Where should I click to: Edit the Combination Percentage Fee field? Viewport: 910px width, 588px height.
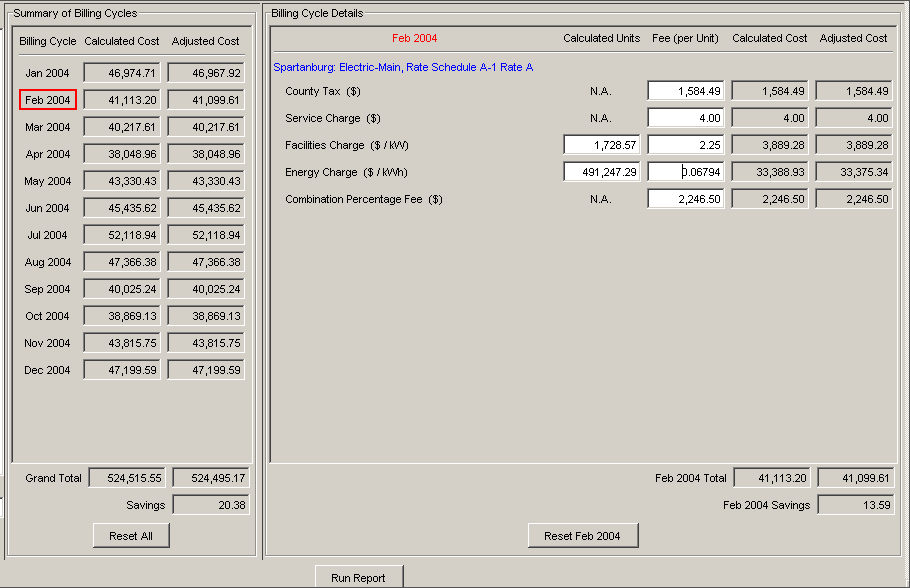685,199
